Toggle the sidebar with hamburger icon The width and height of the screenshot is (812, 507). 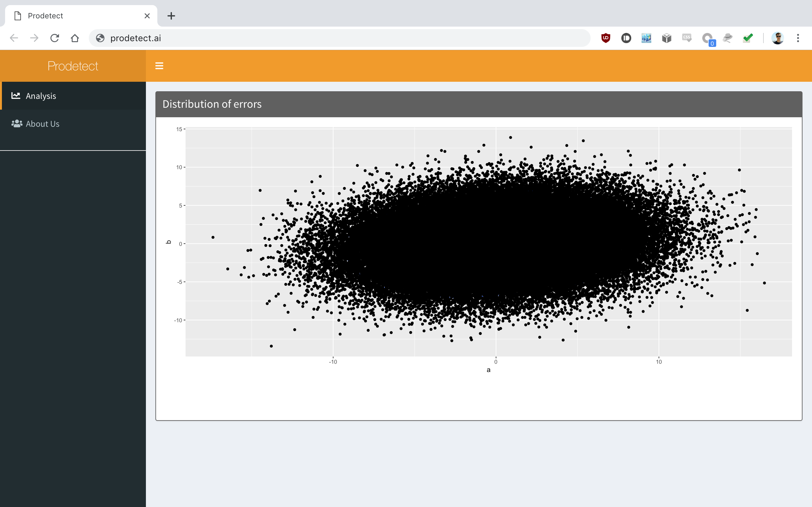click(159, 66)
